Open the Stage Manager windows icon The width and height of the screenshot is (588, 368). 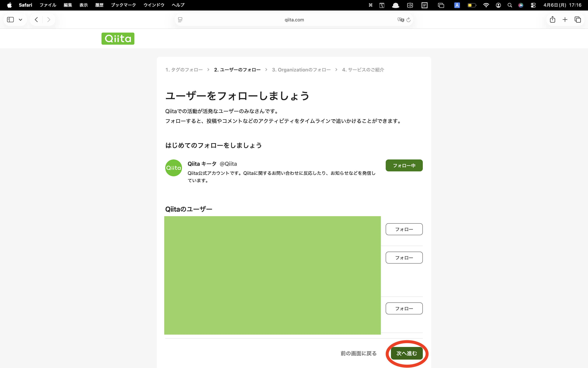(x=441, y=5)
